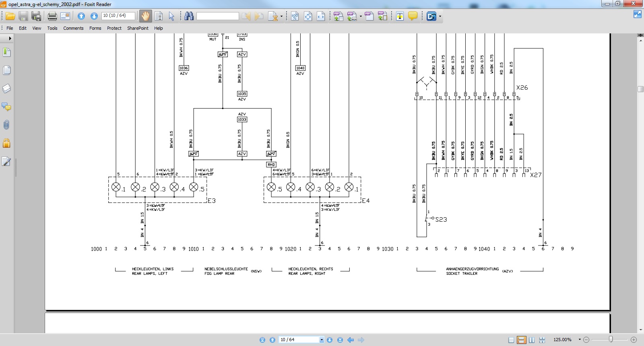Open the binoculars search tool

tap(189, 16)
